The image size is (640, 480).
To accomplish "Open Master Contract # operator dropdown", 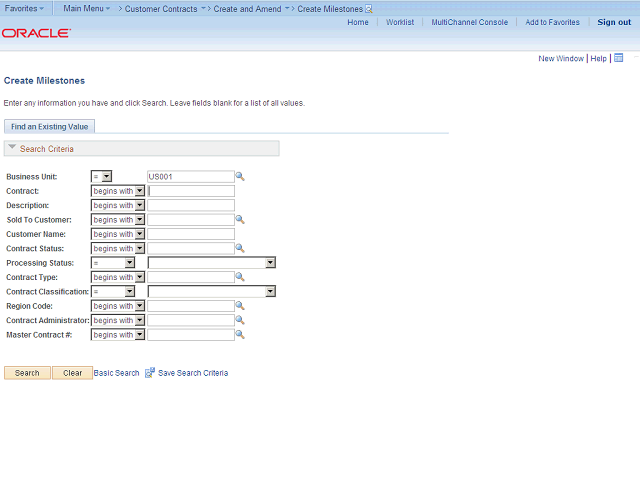I will (118, 335).
